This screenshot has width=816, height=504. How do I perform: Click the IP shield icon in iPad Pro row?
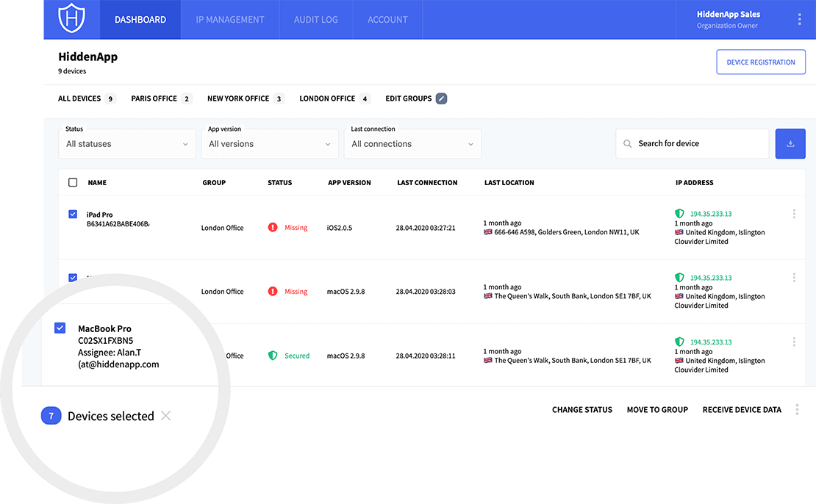679,214
